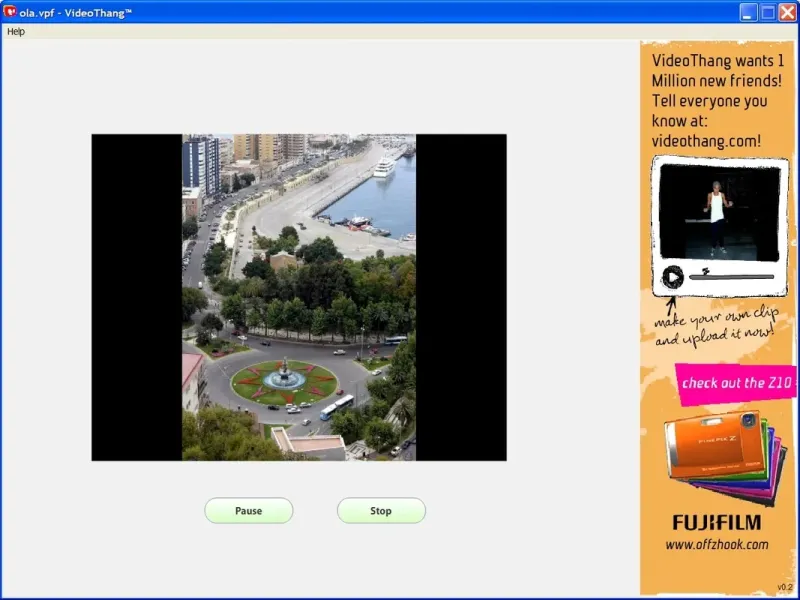The height and width of the screenshot is (600, 800).
Task: Click the VideoThang app icon in title bar
Action: tap(10, 11)
